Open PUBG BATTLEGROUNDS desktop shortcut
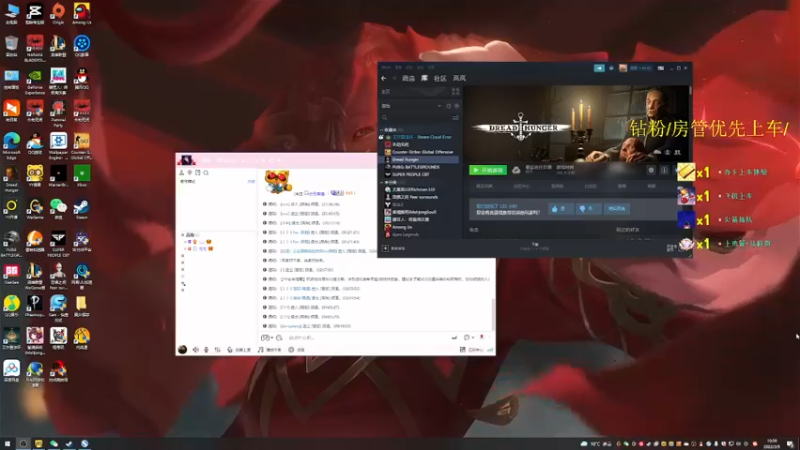 click(11, 243)
